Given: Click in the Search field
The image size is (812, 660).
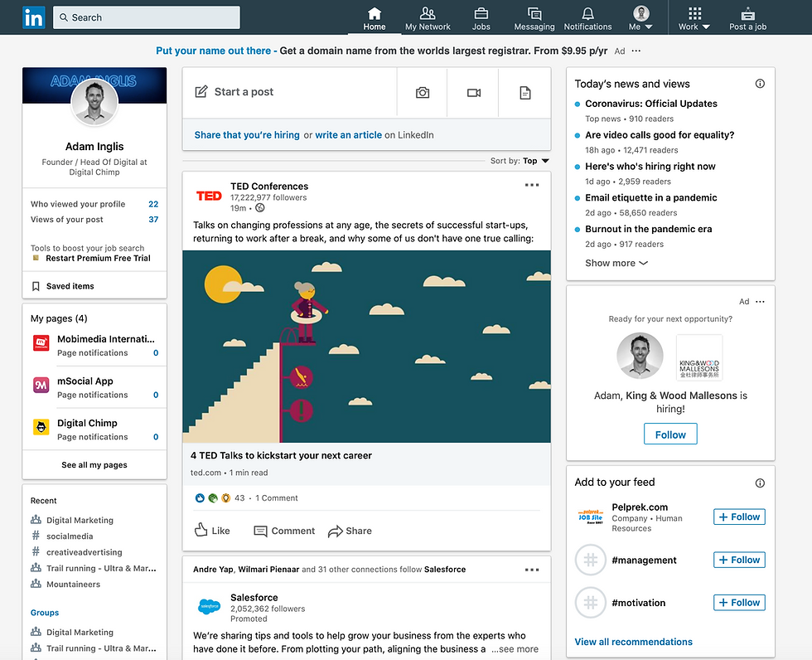Looking at the screenshot, I should tap(147, 17).
